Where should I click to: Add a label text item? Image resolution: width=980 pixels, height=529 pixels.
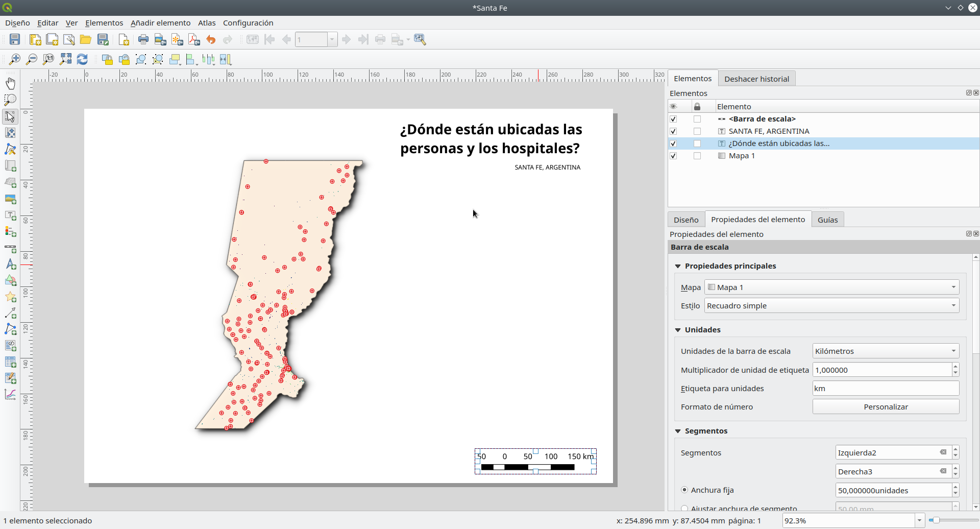10,215
